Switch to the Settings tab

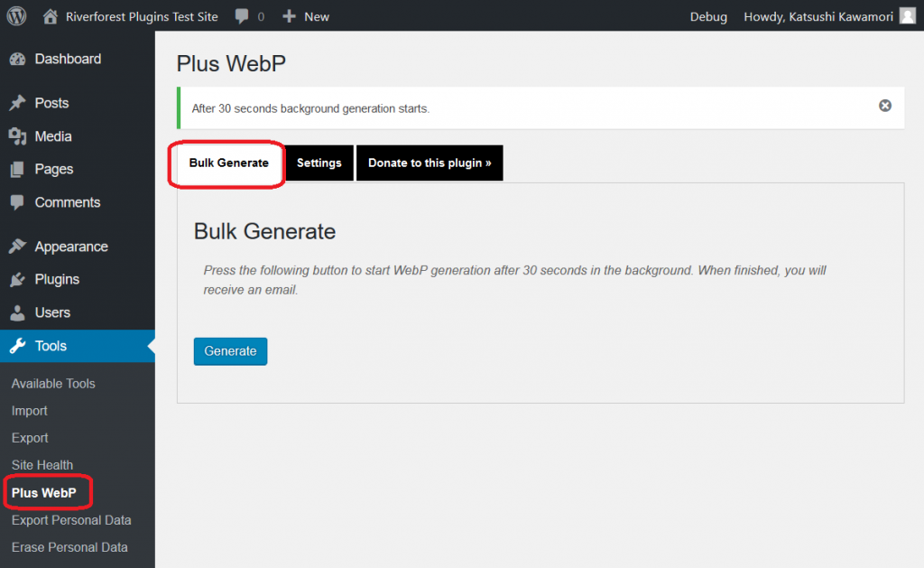point(319,163)
